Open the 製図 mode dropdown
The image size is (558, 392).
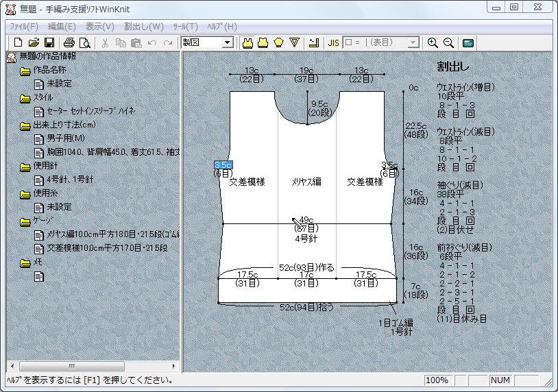click(228, 42)
